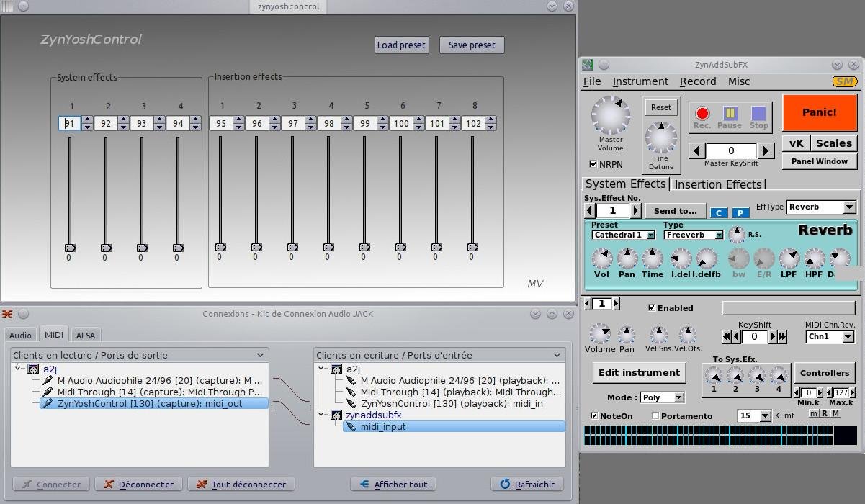Click Insertion effects slider 8 handle
Image resolution: width=865 pixels, height=504 pixels.
(x=472, y=247)
